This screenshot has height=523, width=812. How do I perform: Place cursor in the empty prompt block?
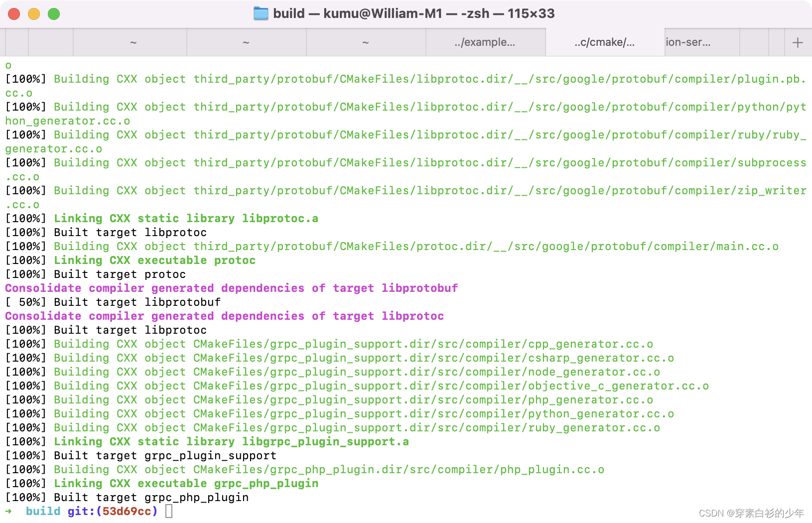point(168,511)
